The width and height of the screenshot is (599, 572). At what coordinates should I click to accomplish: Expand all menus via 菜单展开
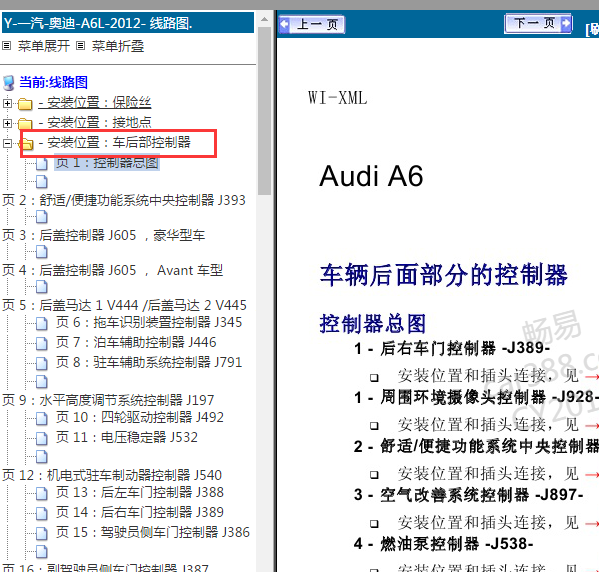[44, 46]
